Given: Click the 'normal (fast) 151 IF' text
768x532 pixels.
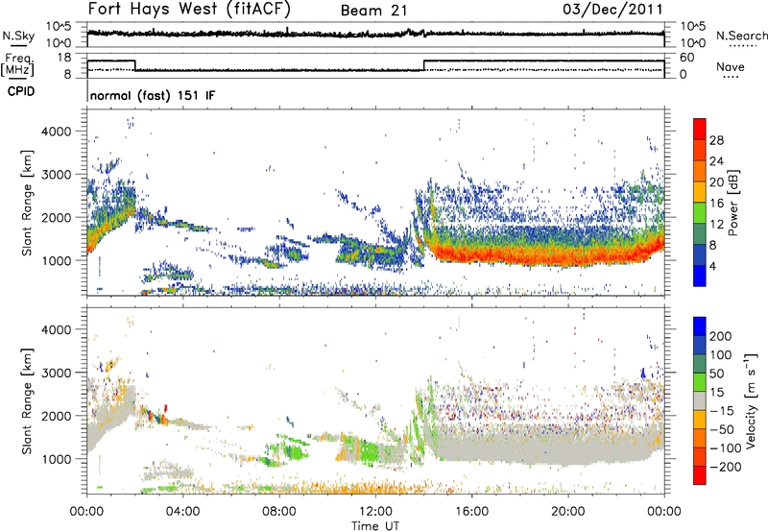Looking at the screenshot, I should click(x=153, y=95).
